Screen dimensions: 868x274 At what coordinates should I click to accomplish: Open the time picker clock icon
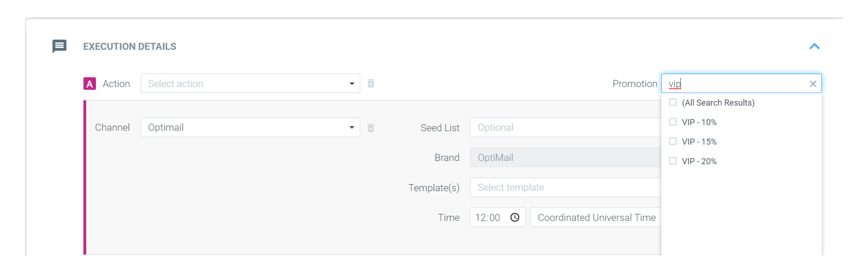pyautogui.click(x=515, y=217)
